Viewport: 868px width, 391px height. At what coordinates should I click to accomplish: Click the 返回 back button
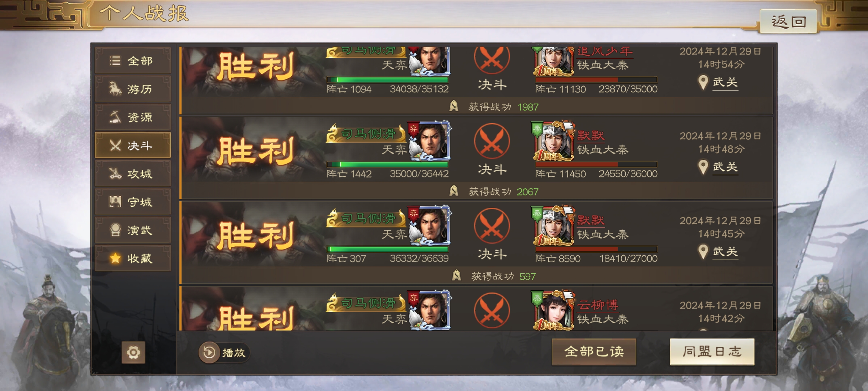pyautogui.click(x=788, y=21)
